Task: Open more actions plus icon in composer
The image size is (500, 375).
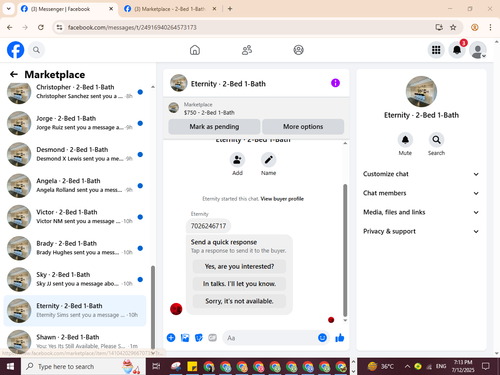Action: pyautogui.click(x=171, y=338)
